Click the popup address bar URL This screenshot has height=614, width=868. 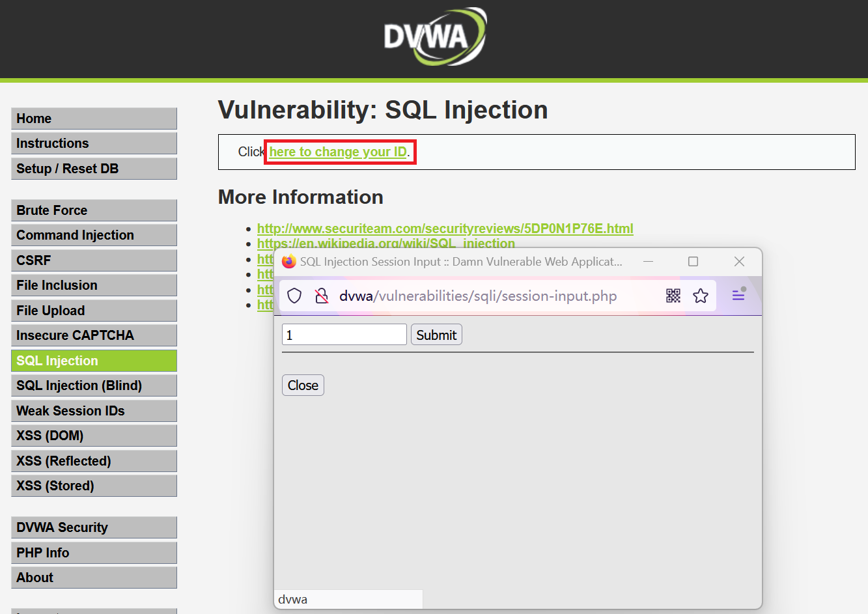click(x=478, y=296)
